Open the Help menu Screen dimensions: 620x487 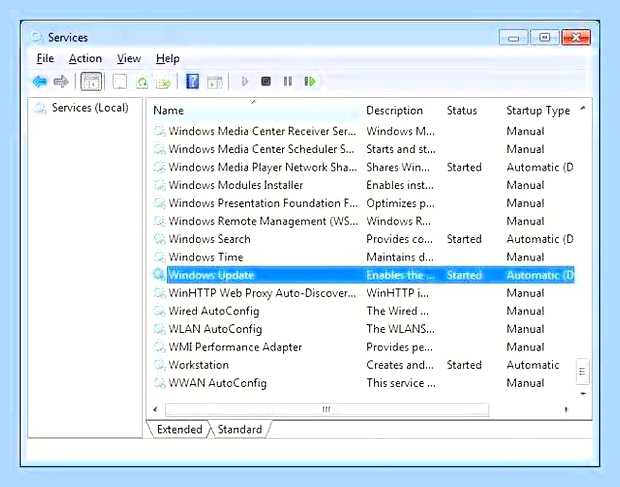[x=168, y=59]
